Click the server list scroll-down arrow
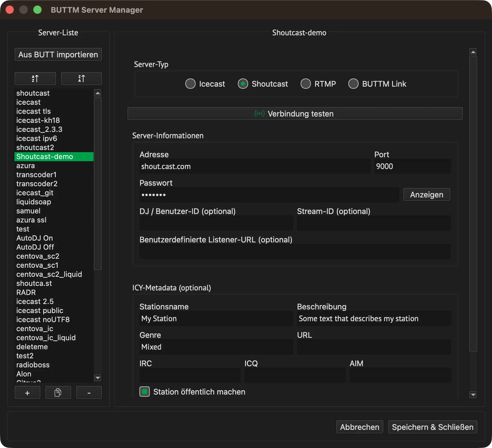Viewport: 492px width, 448px height. pyautogui.click(x=97, y=378)
